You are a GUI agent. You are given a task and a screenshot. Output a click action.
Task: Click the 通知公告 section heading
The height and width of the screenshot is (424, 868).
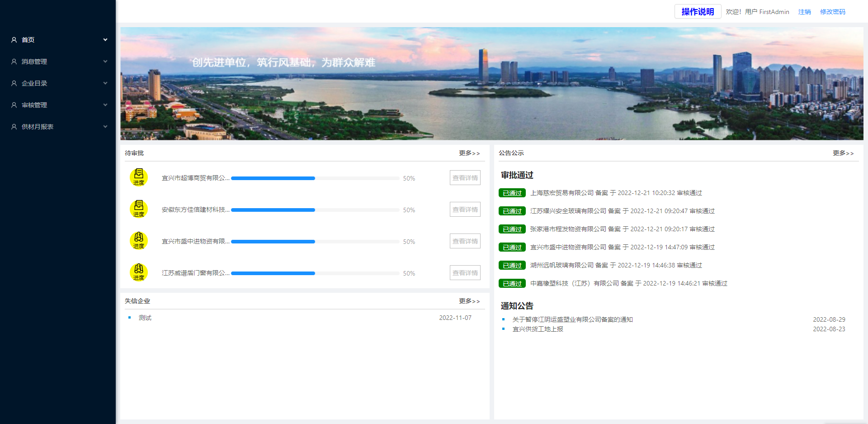pos(517,306)
